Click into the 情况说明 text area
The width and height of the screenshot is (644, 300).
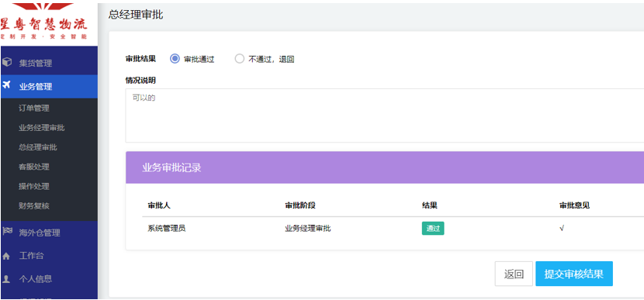click(x=384, y=116)
